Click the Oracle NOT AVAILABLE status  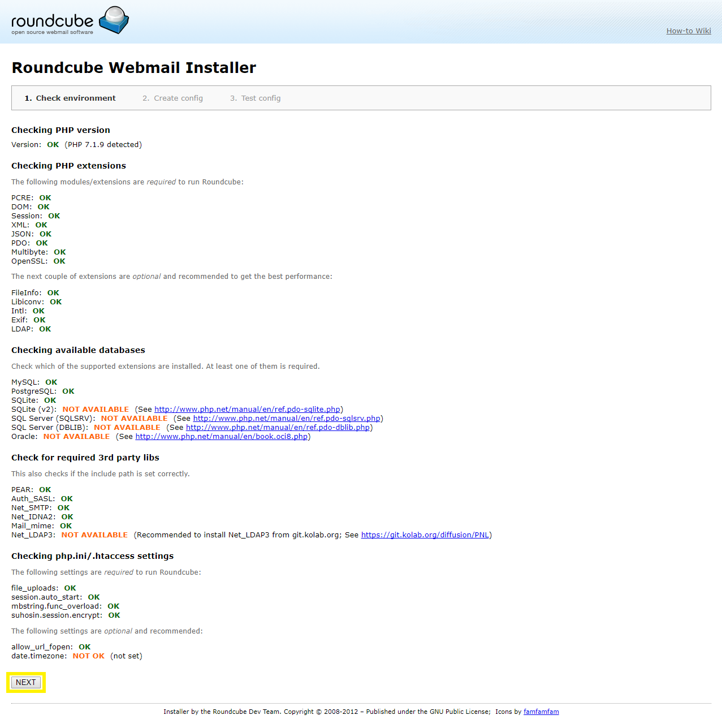(x=76, y=437)
